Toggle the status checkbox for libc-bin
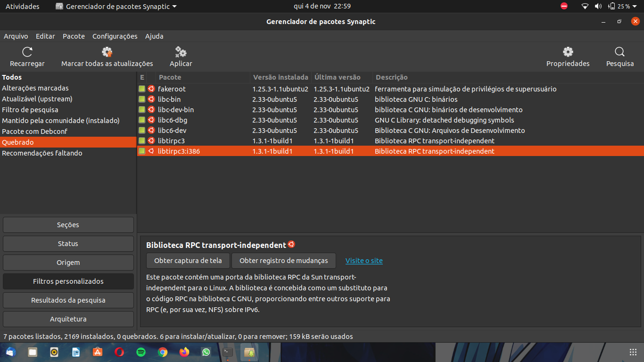This screenshot has height=362, width=644. tap(142, 99)
